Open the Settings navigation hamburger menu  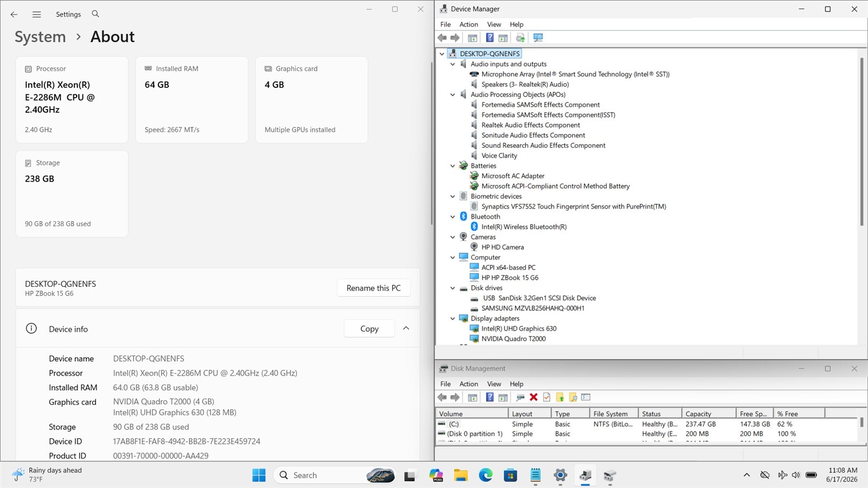pos(36,15)
